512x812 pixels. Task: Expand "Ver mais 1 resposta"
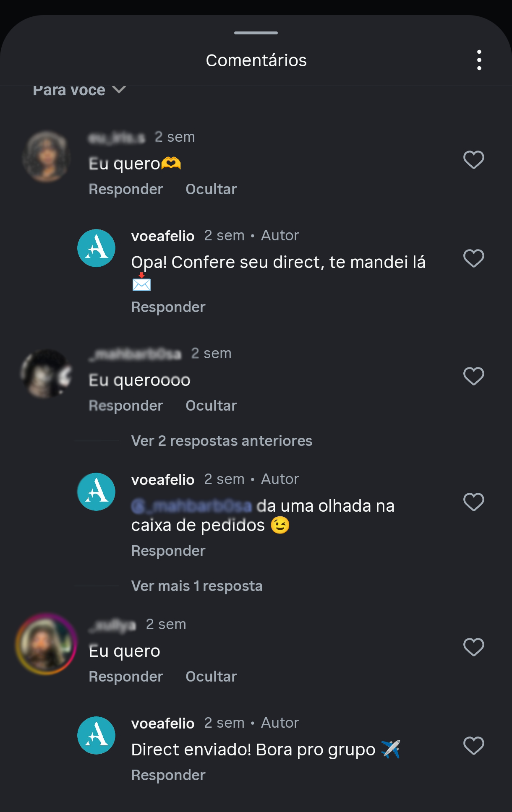coord(196,586)
